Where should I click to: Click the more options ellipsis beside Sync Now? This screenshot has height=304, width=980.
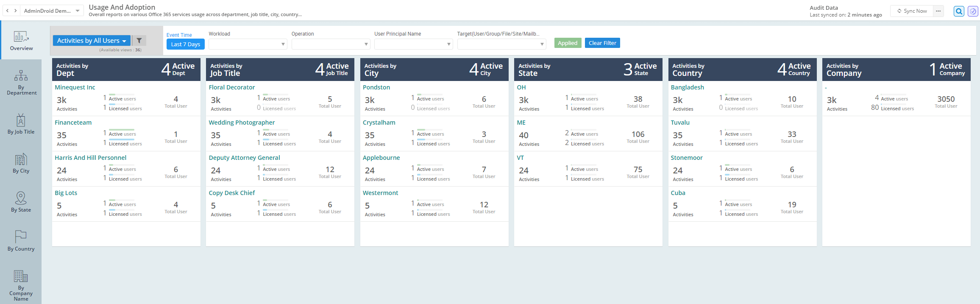click(x=938, y=11)
